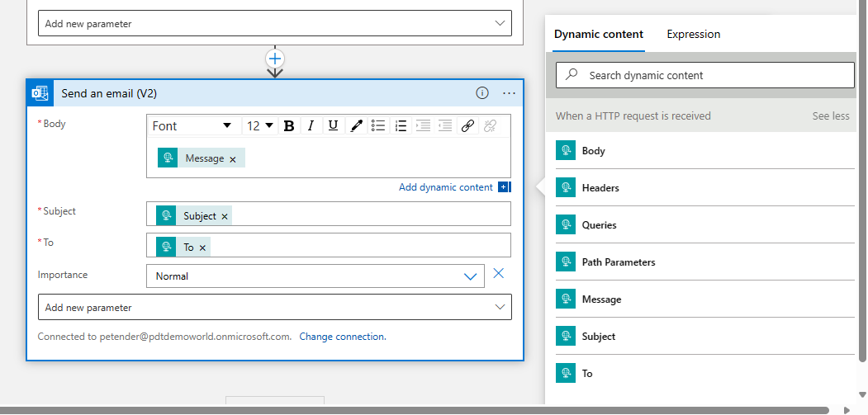868x415 pixels.
Task: Remove the Importance parameter with X
Action: click(x=498, y=274)
